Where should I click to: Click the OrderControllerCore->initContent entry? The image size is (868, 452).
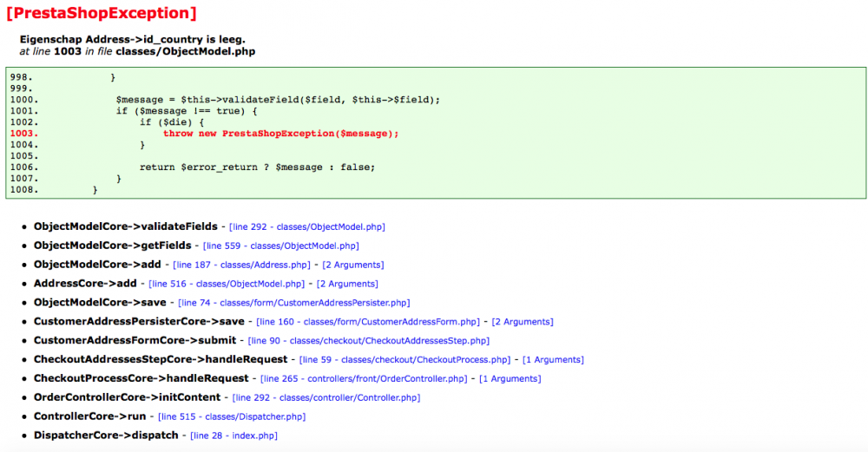click(x=128, y=397)
